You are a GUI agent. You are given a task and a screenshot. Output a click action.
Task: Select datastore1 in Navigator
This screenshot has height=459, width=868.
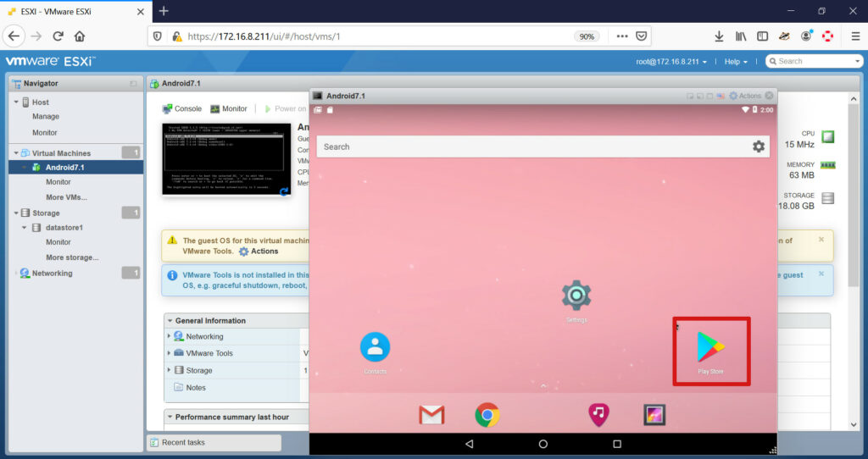pyautogui.click(x=64, y=227)
